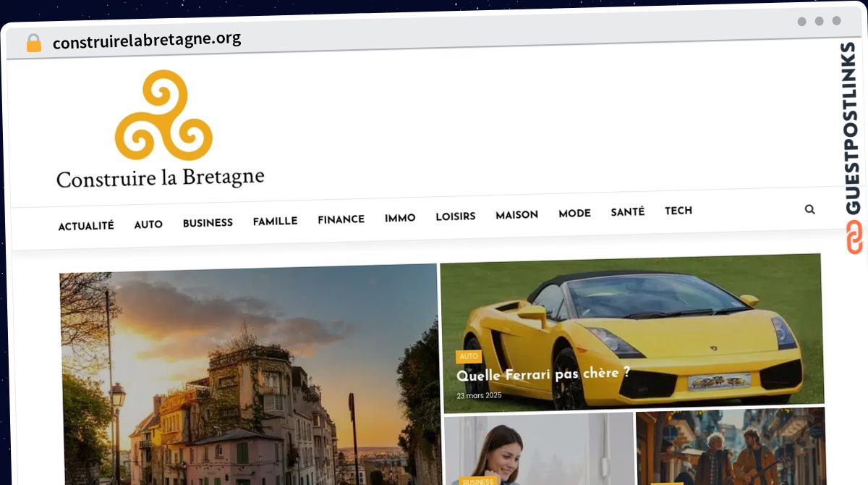Open the Montmartre street sunset thumbnail

click(x=250, y=376)
